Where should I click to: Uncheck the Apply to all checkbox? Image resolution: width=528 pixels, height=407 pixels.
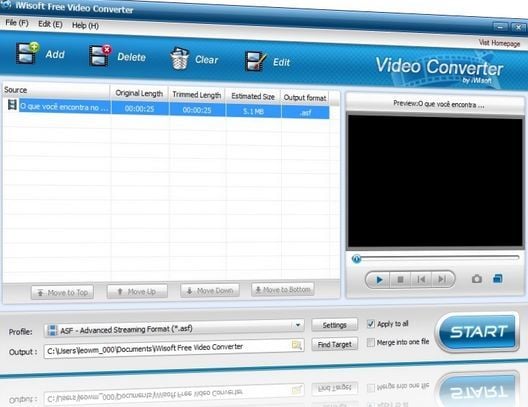370,324
